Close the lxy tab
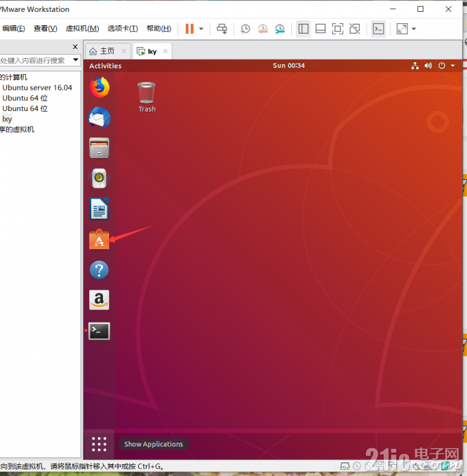 pyautogui.click(x=165, y=51)
